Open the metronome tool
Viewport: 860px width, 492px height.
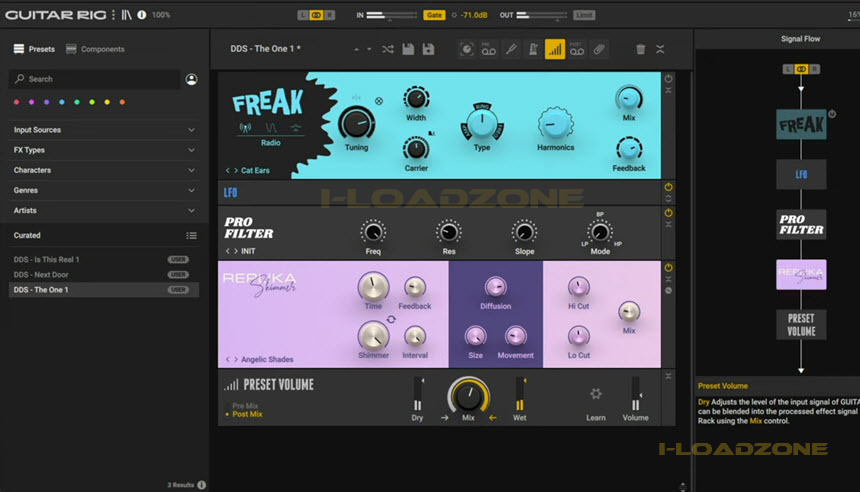pos(533,49)
